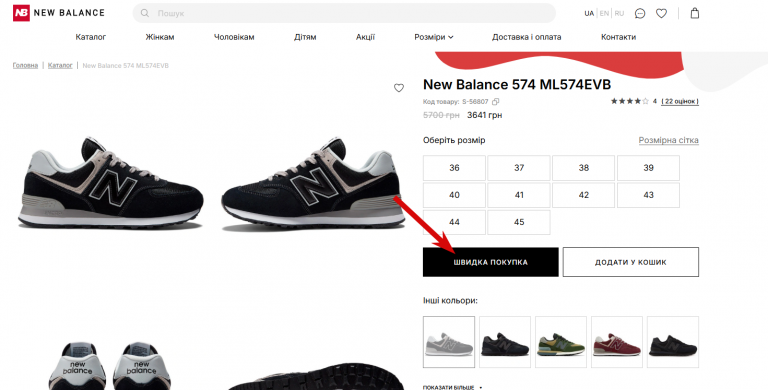Open Жінкам menu item
The image size is (768, 390).
click(160, 37)
